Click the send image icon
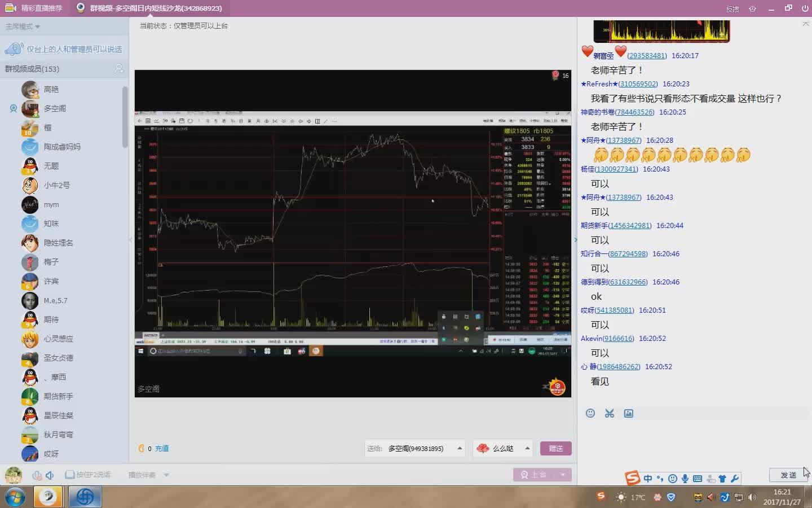812x508 pixels. click(629, 413)
